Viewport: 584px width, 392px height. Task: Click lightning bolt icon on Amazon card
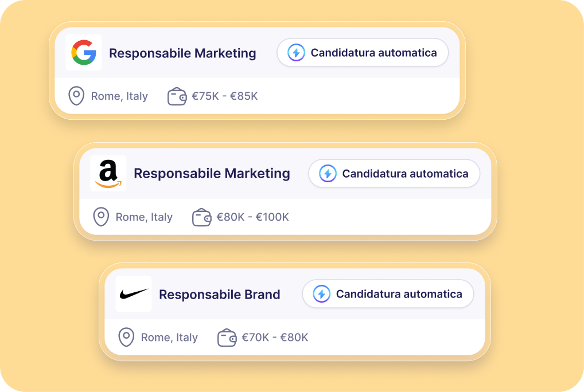coord(328,174)
